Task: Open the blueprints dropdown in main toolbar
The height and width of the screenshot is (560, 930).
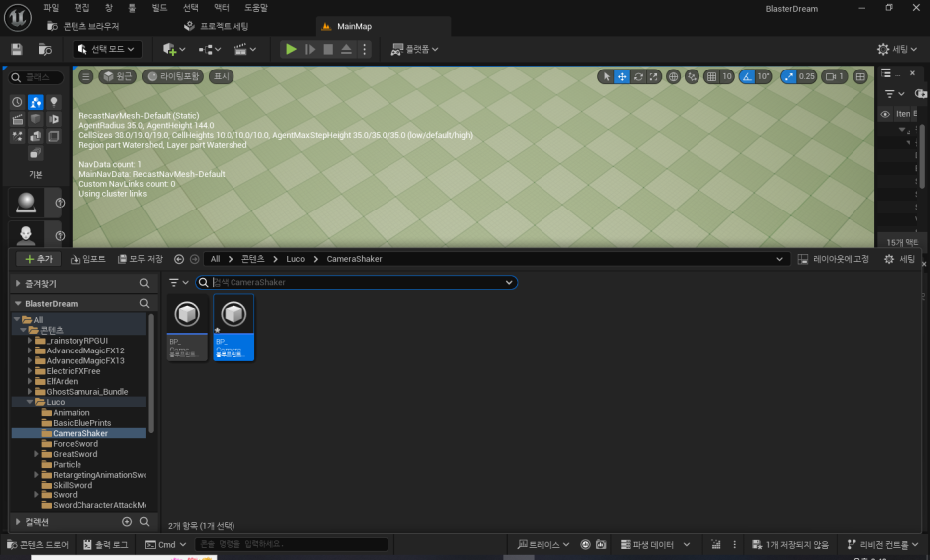Action: [210, 49]
